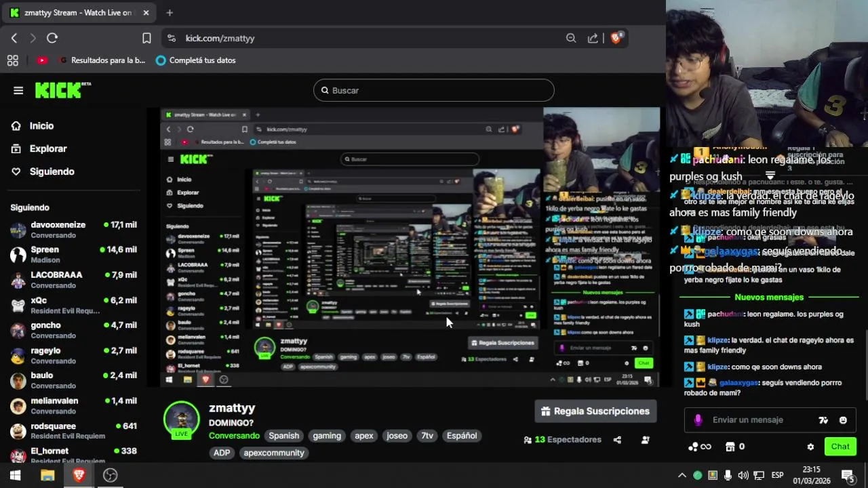This screenshot has height=488, width=868.
Task: Click the browser forward arrow
Action: coord(33,39)
